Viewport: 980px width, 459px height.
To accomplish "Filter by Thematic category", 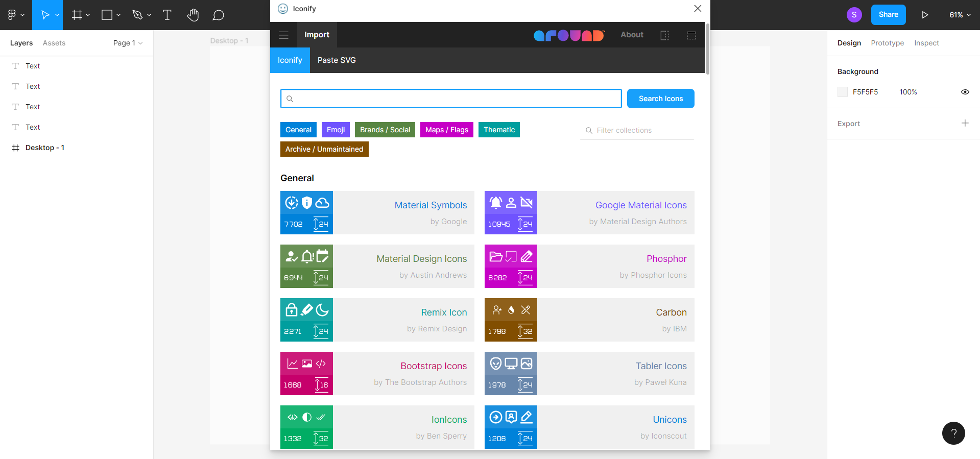I will click(499, 130).
